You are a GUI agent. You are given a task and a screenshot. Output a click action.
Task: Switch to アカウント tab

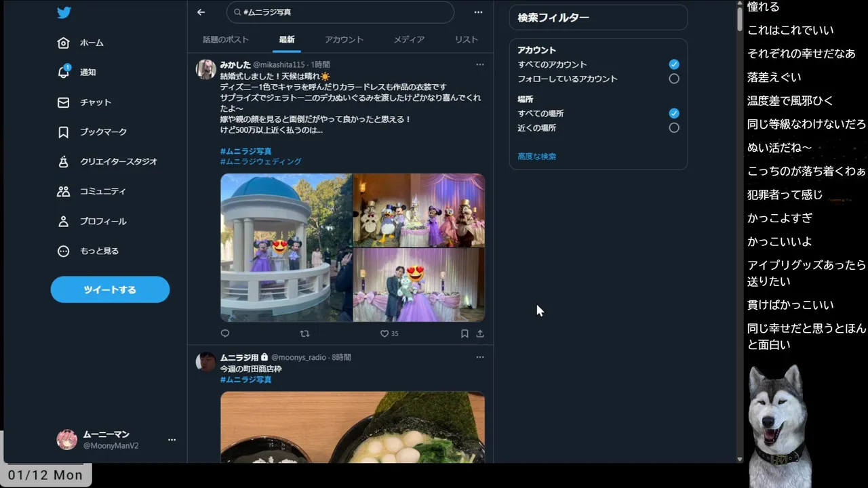pos(344,39)
